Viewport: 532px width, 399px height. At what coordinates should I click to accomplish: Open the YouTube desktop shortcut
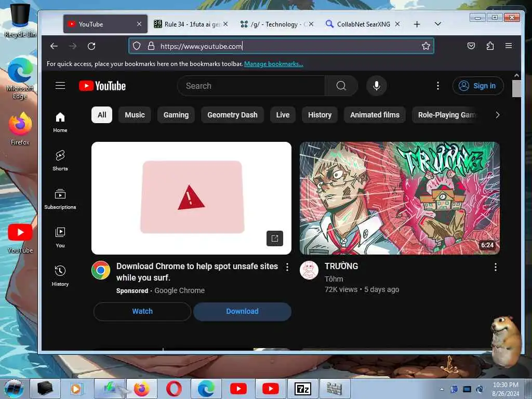[x=20, y=238]
